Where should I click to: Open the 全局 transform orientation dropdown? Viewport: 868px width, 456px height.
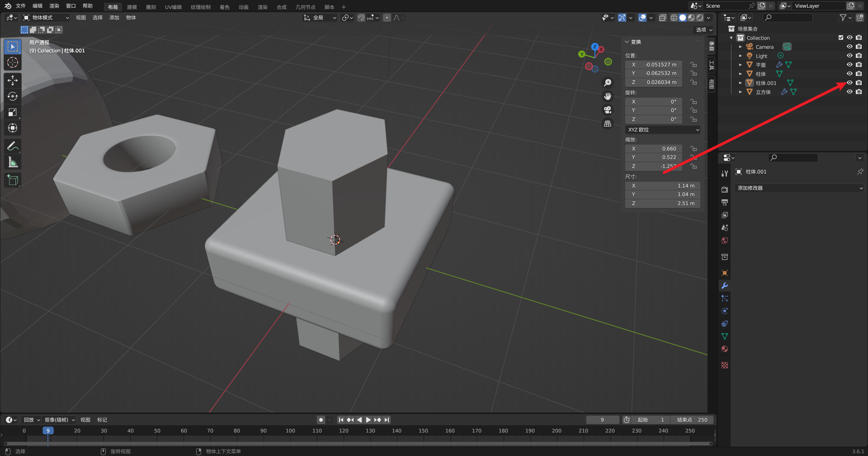(x=320, y=18)
